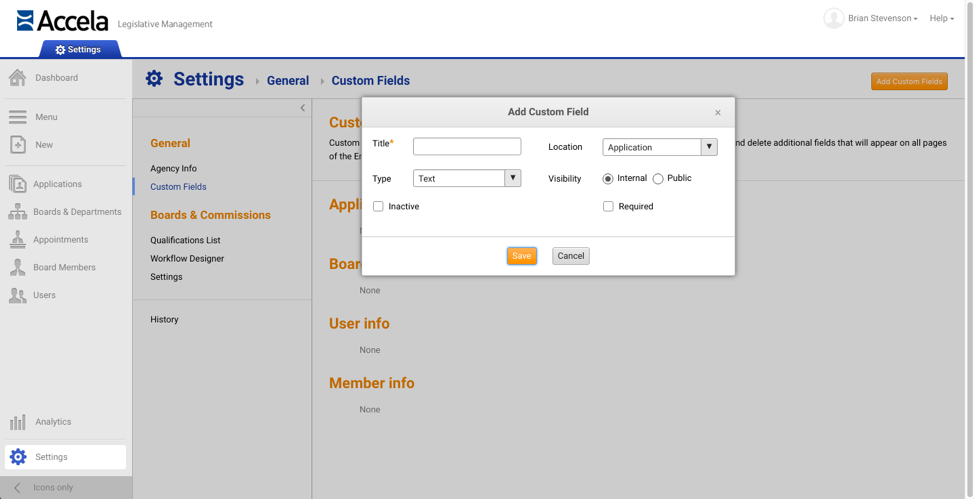Image resolution: width=974 pixels, height=499 pixels.
Task: Open Custom Fields settings page
Action: [178, 186]
